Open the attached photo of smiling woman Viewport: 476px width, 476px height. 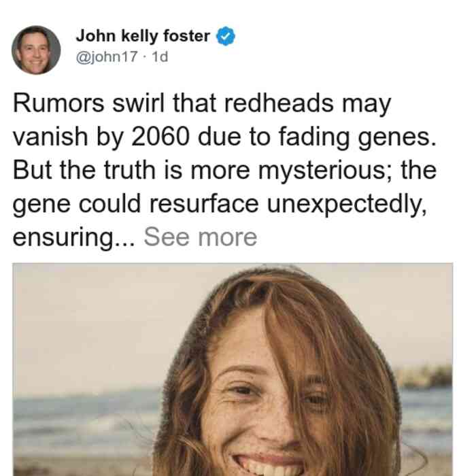(x=233, y=369)
